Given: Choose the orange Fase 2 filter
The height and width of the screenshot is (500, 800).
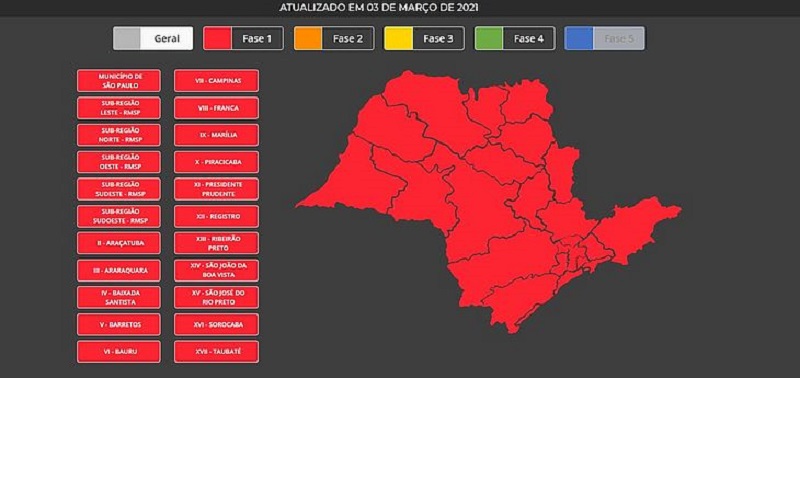Looking at the screenshot, I should pyautogui.click(x=334, y=38).
